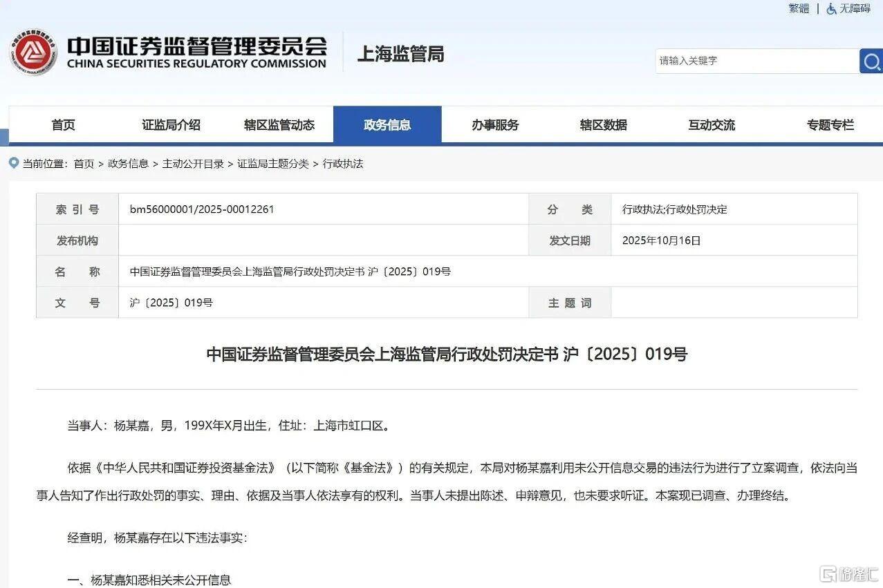Click the 分类 table label
The image size is (883, 588).
[570, 209]
